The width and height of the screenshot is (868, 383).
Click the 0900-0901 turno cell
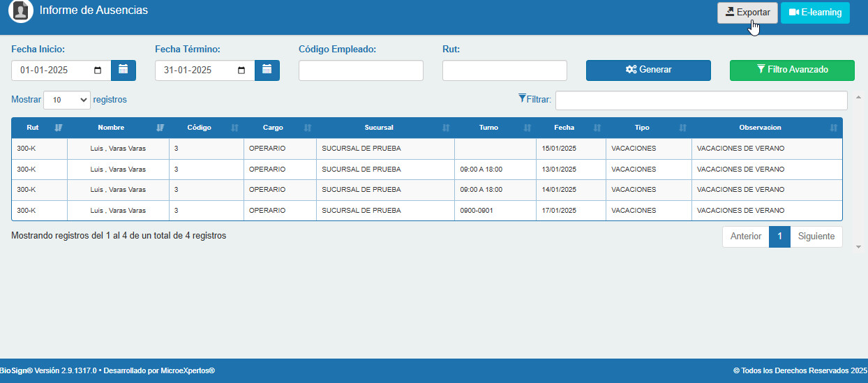(x=495, y=211)
